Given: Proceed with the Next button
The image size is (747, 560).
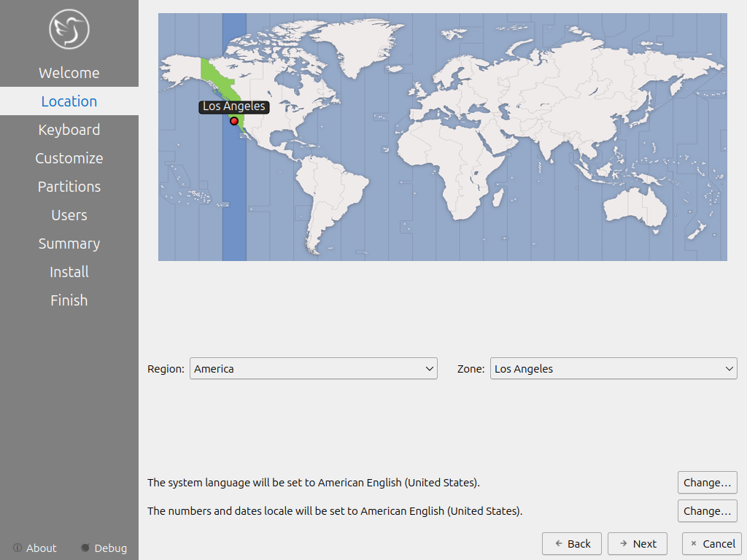Looking at the screenshot, I should click(x=637, y=544).
